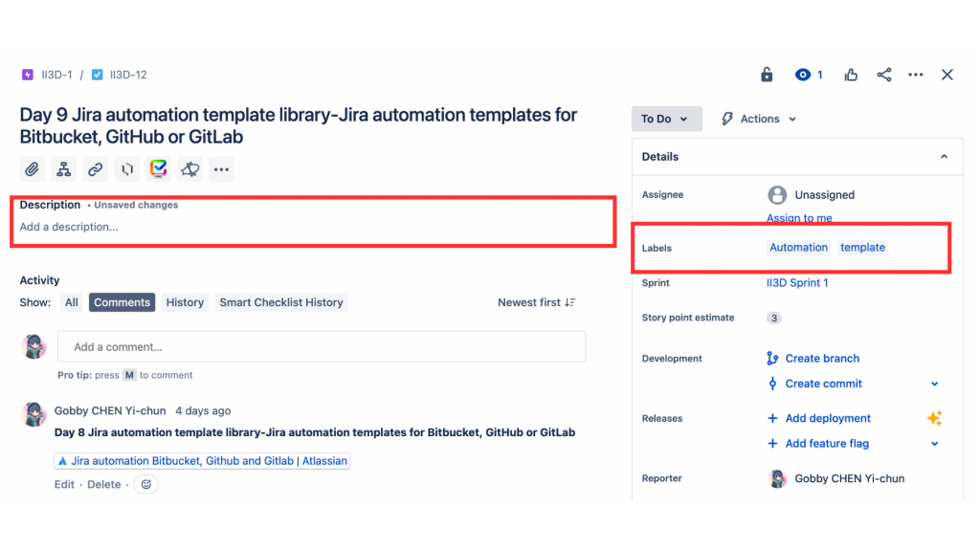Click the star wand icon in toolbar

[x=190, y=169]
